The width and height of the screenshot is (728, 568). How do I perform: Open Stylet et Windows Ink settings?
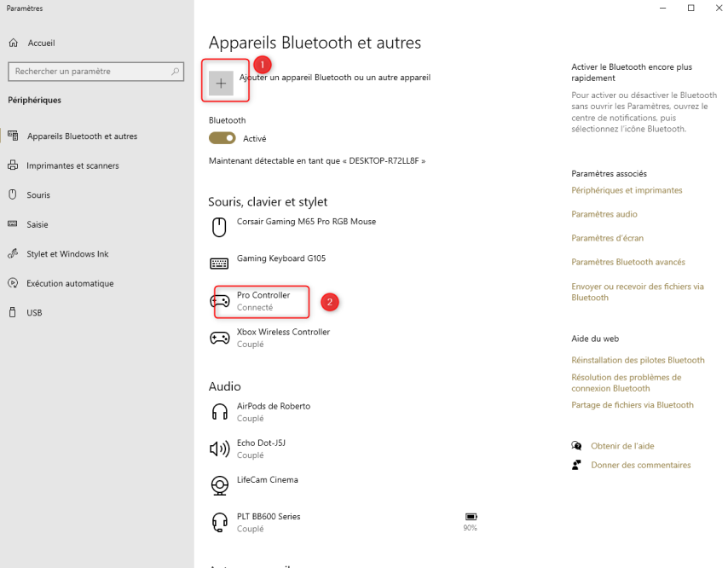67,254
